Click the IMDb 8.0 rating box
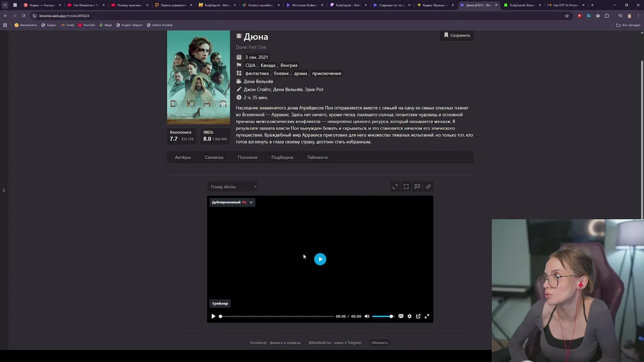Screen dimensions: 644x362 point(215,136)
